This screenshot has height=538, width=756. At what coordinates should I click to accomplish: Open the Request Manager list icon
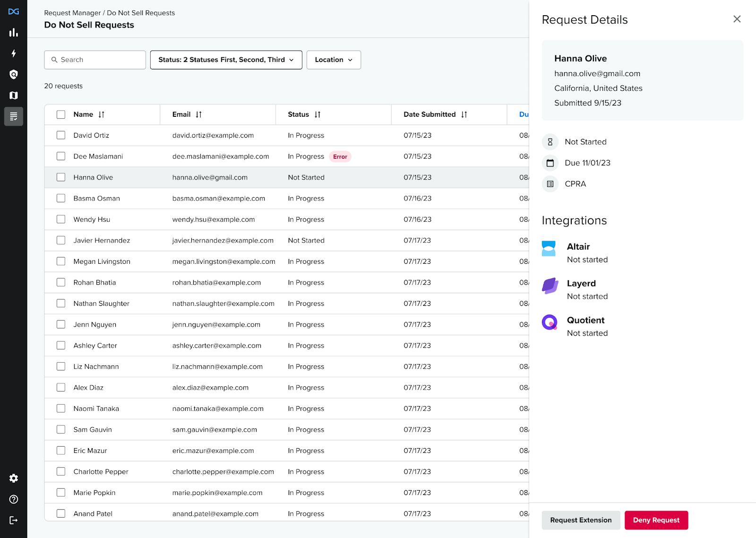(13, 116)
